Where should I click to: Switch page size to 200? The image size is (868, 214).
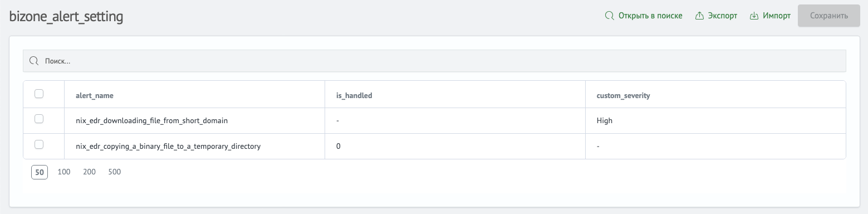pos(89,172)
